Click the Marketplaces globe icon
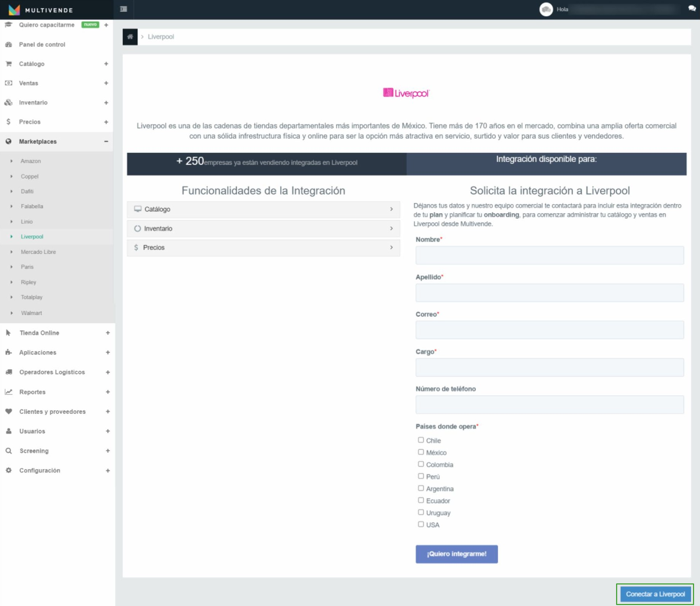This screenshot has width=700, height=606. (x=8, y=142)
